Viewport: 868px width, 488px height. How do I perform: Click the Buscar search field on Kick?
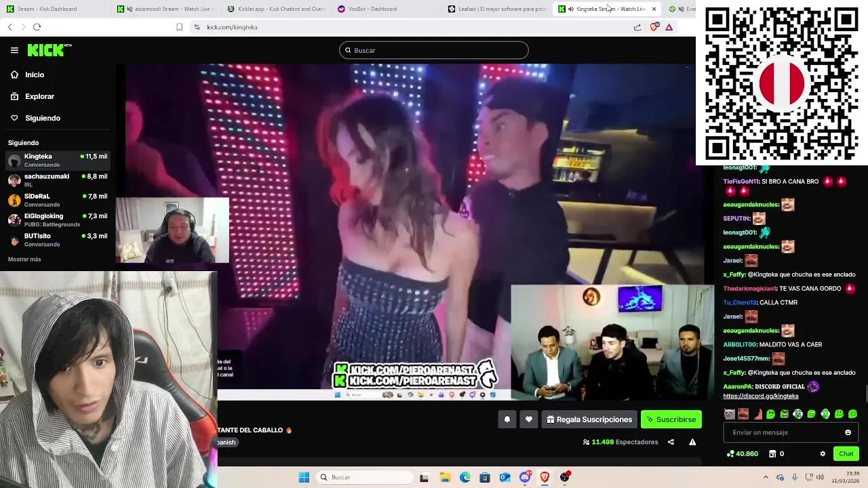tap(434, 50)
